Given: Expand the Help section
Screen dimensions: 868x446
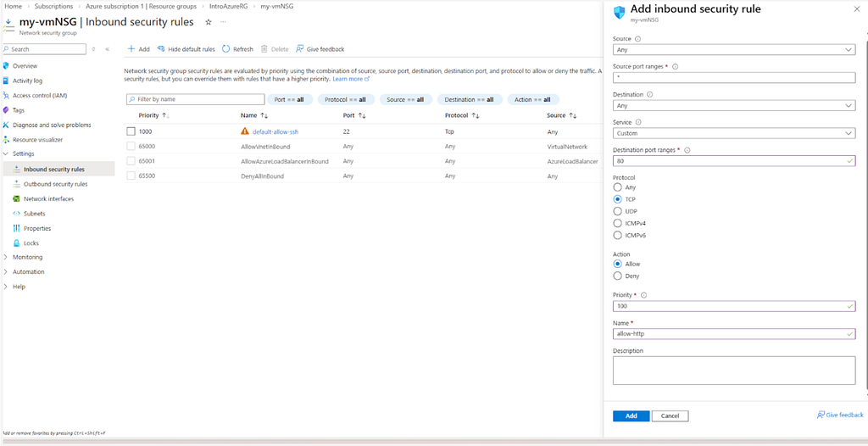Looking at the screenshot, I should [x=6, y=287].
